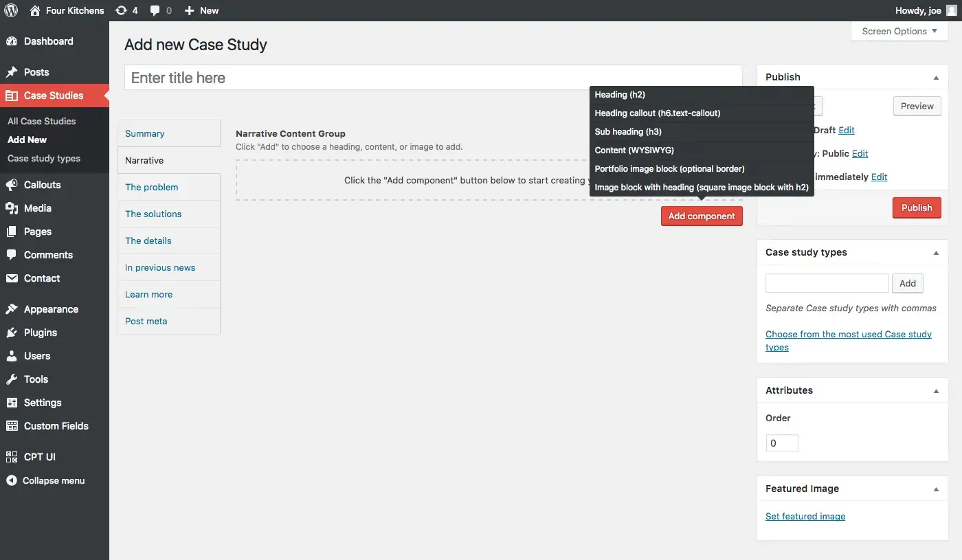962x560 pixels.
Task: Click the comments bubble icon in admin bar
Action: 156,10
